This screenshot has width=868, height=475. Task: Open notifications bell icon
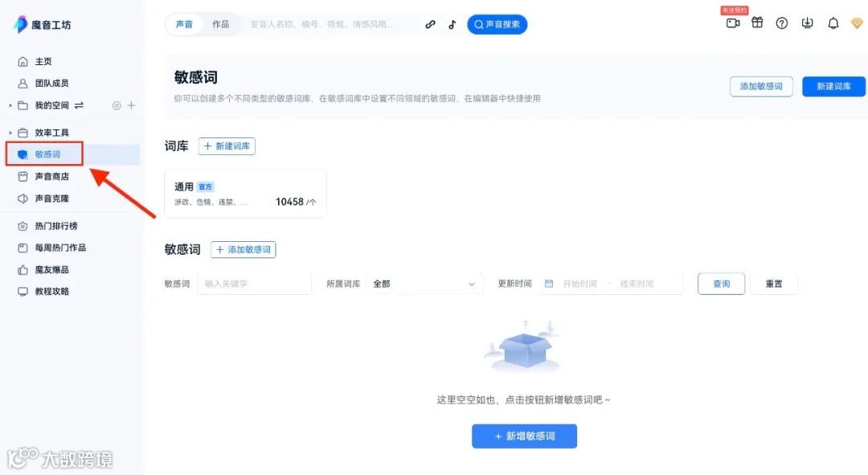pyautogui.click(x=833, y=23)
